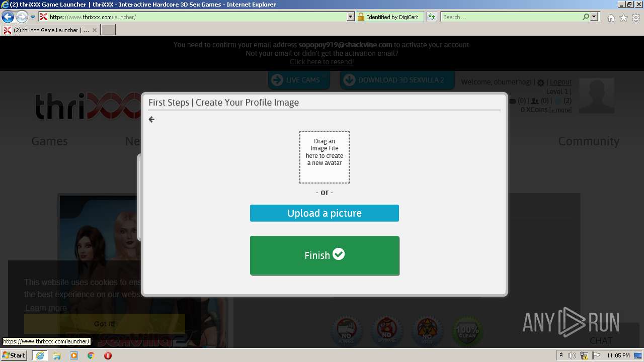Open the XCoins '+ more' link

560,110
